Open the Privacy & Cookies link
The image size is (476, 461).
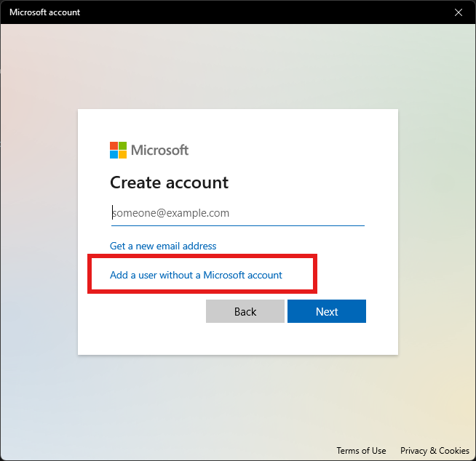435,451
